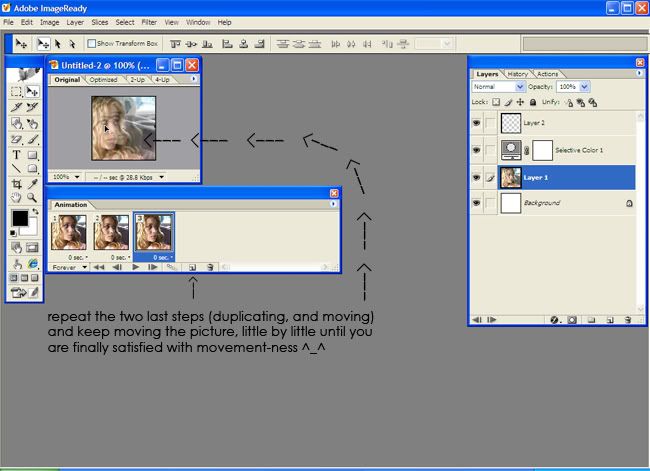Click trash icon in Layers panel

626,320
